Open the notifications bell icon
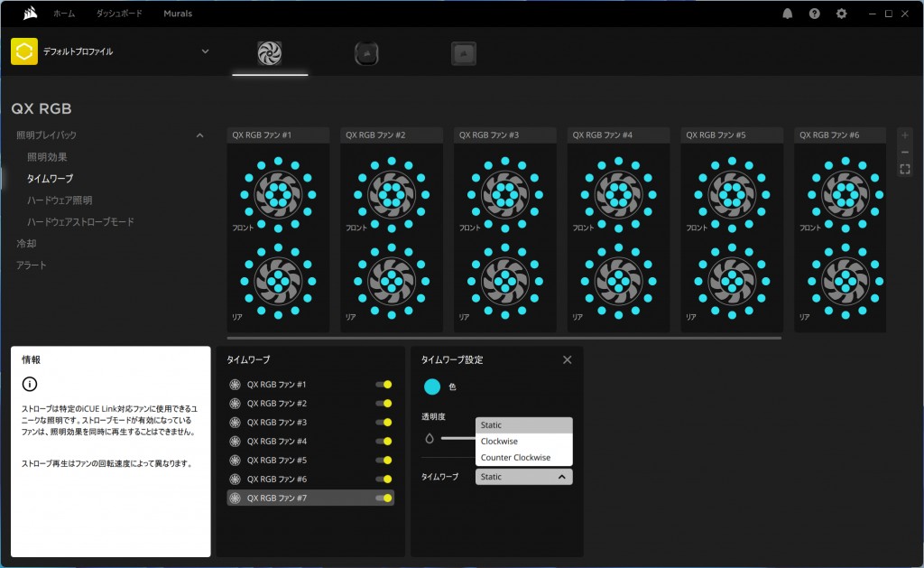Viewport: 924px width, 568px height. 788,14
